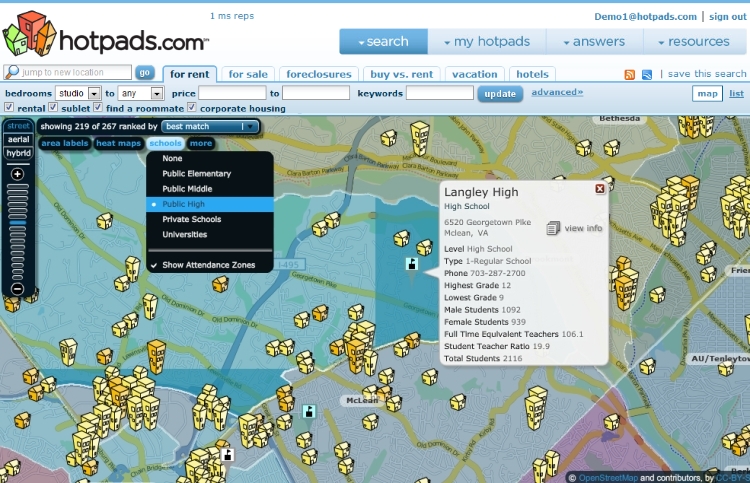
Task: Open the maximum bedrooms any dropdown
Action: click(142, 93)
